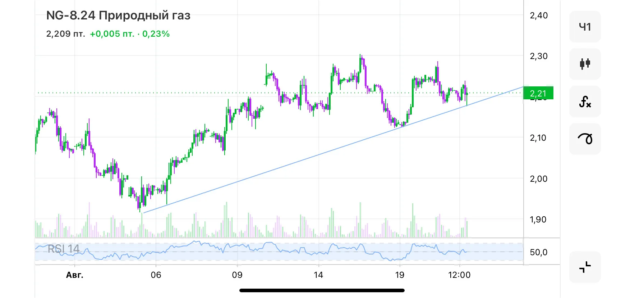This screenshot has width=644, height=298.
Task: Click the Авг. date axis label
Action: 75,275
